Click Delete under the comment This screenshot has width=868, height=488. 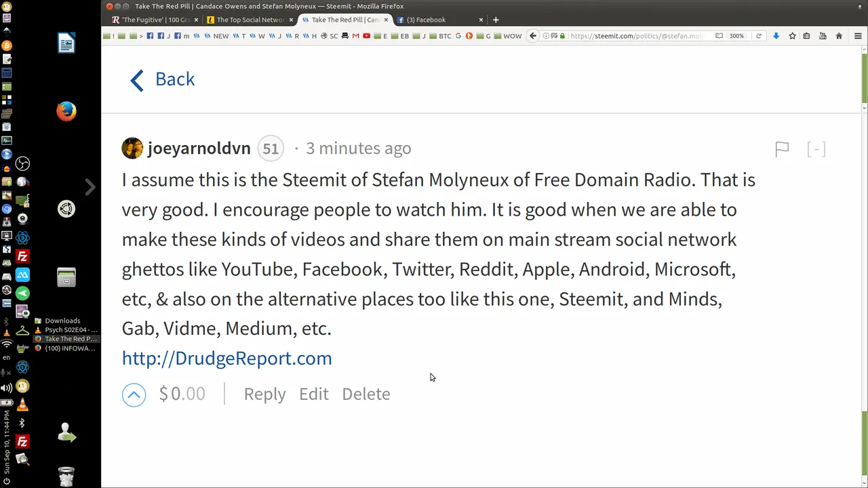tap(366, 394)
